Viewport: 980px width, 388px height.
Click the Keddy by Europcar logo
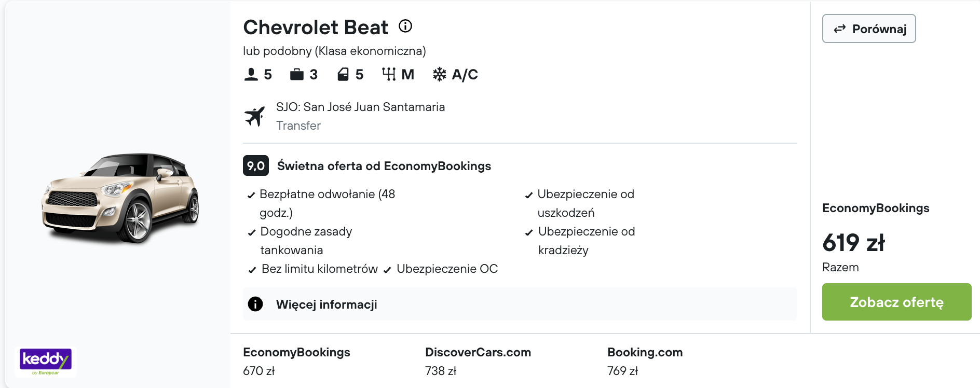[x=46, y=362]
